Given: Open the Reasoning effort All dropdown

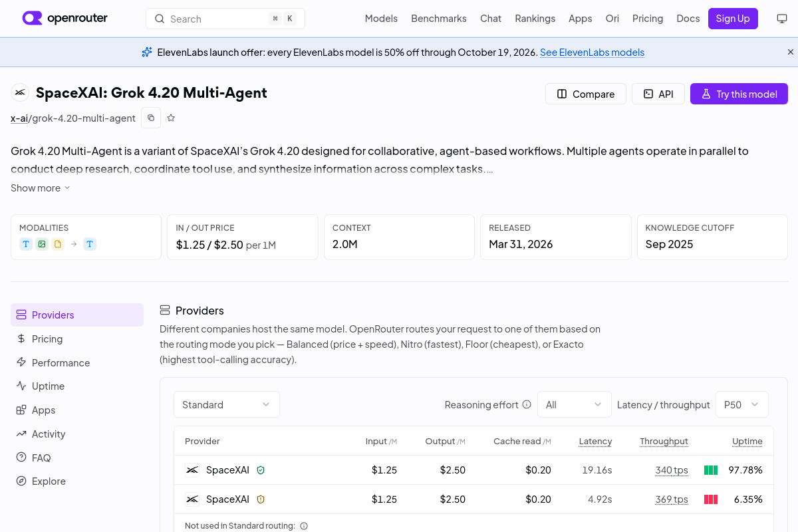Looking at the screenshot, I should [x=575, y=404].
